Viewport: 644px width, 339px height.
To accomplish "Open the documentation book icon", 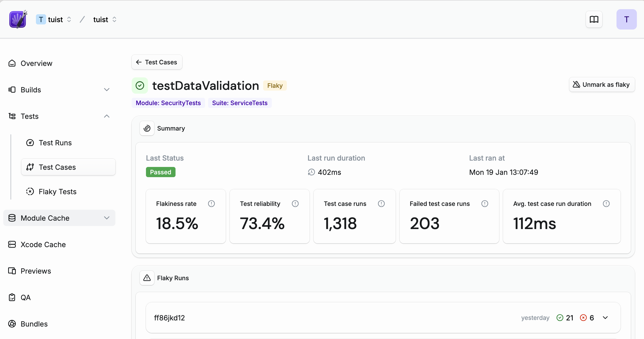I will coord(594,19).
